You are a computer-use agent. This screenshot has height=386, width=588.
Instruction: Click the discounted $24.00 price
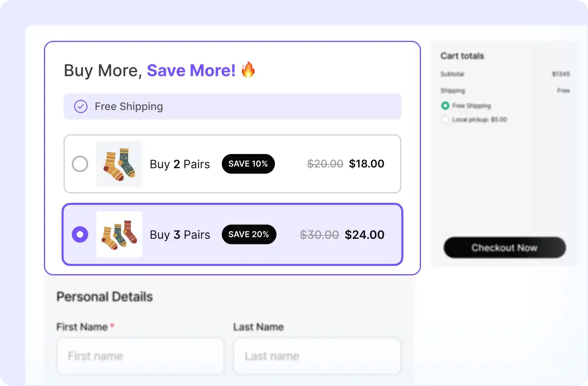pyautogui.click(x=364, y=234)
